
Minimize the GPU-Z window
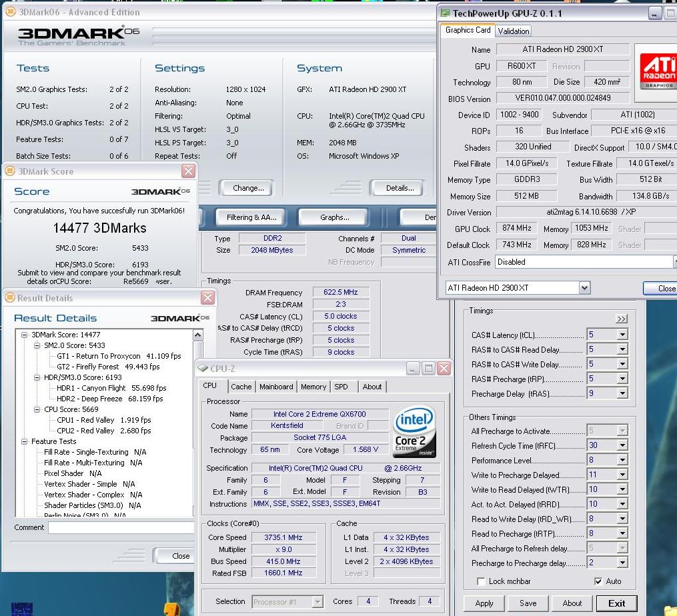tap(654, 14)
